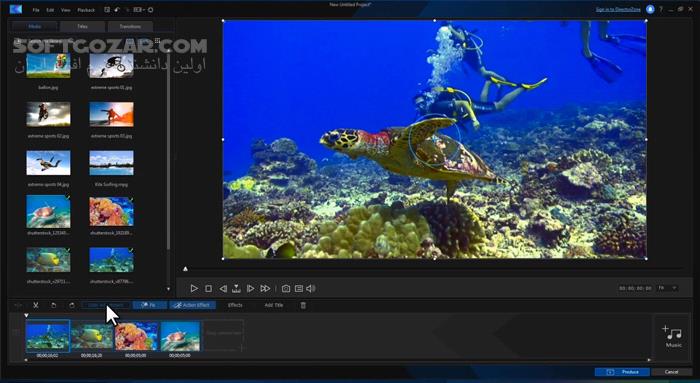Open the Edit menu

(50, 10)
